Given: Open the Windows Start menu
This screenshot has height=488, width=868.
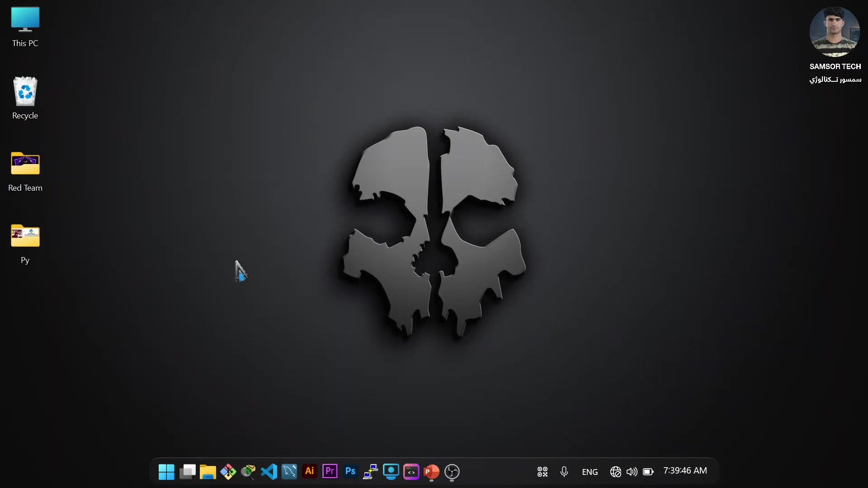Looking at the screenshot, I should click(x=166, y=472).
